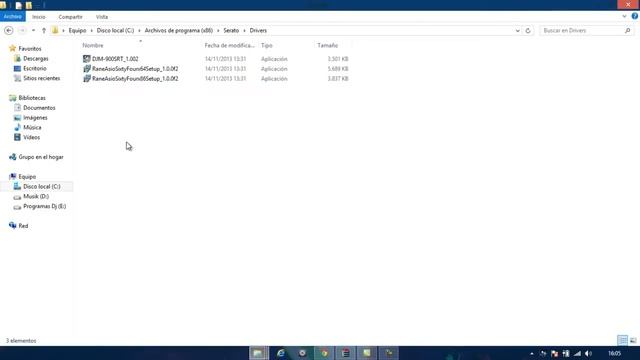Close the Explorer window
Screen dimensions: 640x360
628,4
